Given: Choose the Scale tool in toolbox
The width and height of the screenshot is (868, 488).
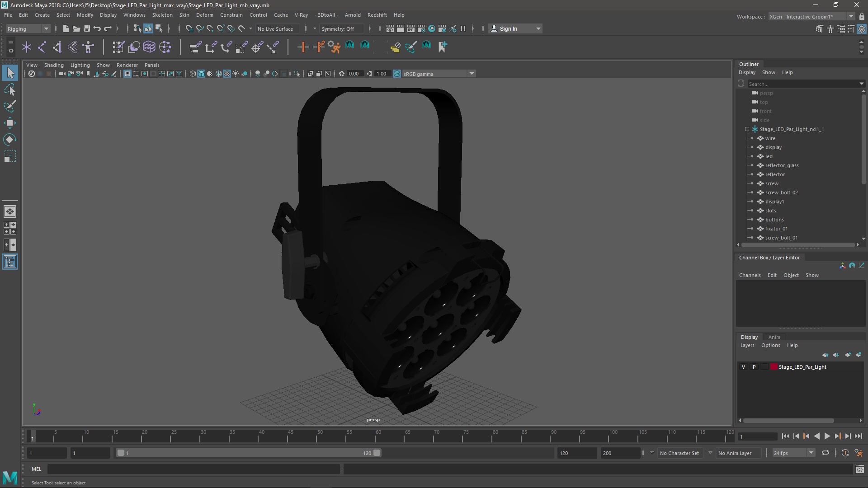Looking at the screenshot, I should pyautogui.click(x=10, y=156).
